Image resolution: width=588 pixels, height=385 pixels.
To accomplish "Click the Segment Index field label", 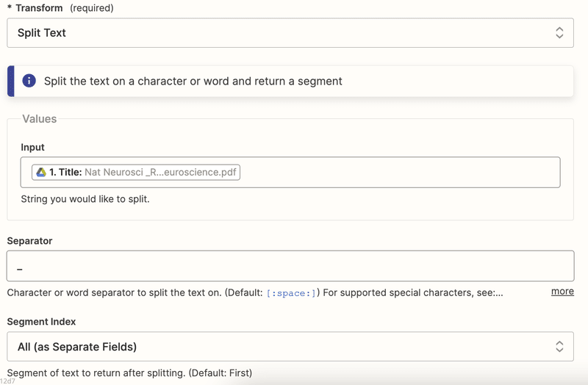I will pyautogui.click(x=41, y=322).
